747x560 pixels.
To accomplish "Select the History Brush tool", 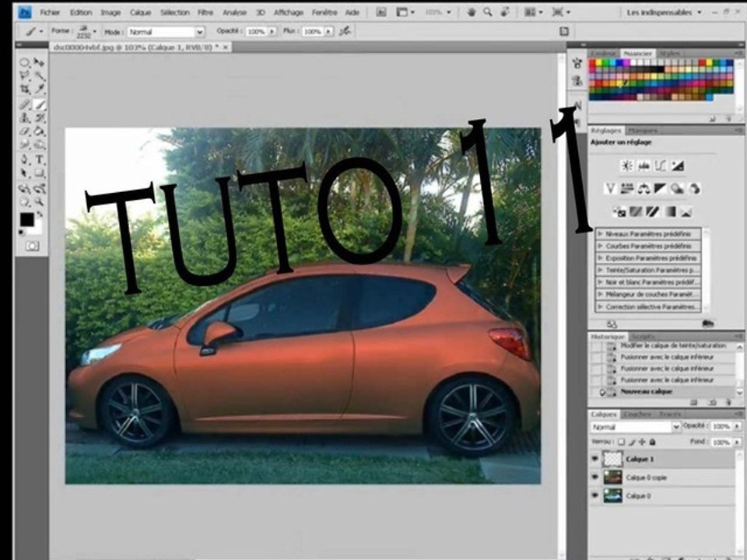I will 40,117.
